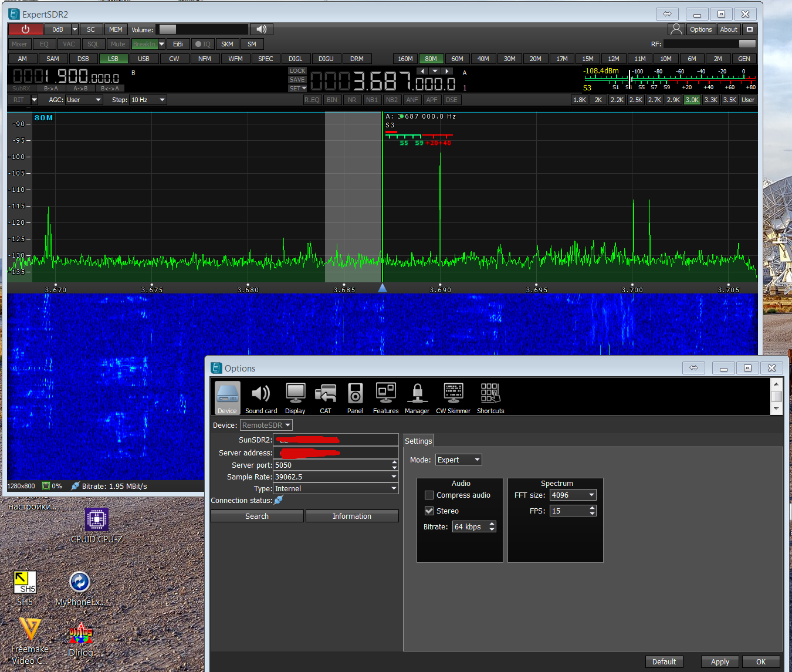
Task: Open SH5 desktop shortcut
Action: (25, 589)
